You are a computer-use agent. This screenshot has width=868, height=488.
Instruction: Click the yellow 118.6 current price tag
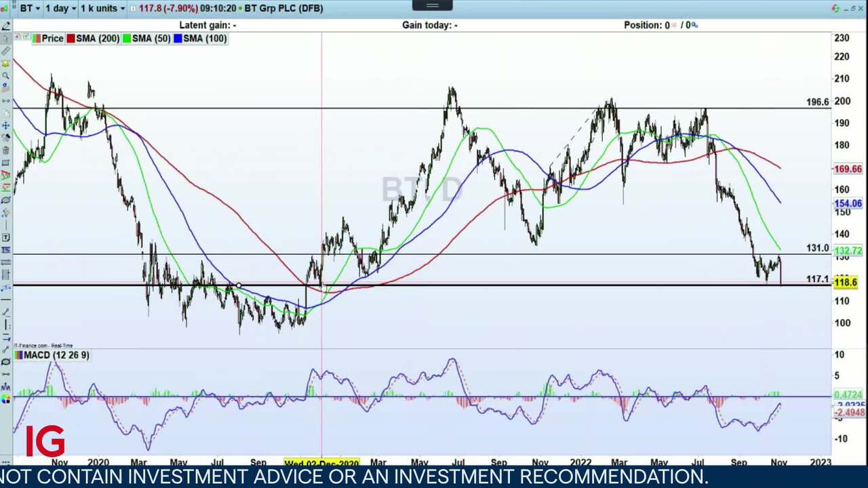point(846,282)
